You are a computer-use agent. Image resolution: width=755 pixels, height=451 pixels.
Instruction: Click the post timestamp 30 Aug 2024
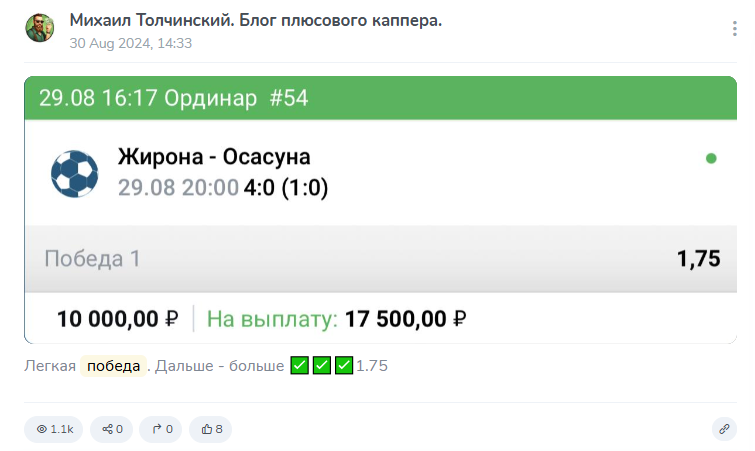click(131, 43)
